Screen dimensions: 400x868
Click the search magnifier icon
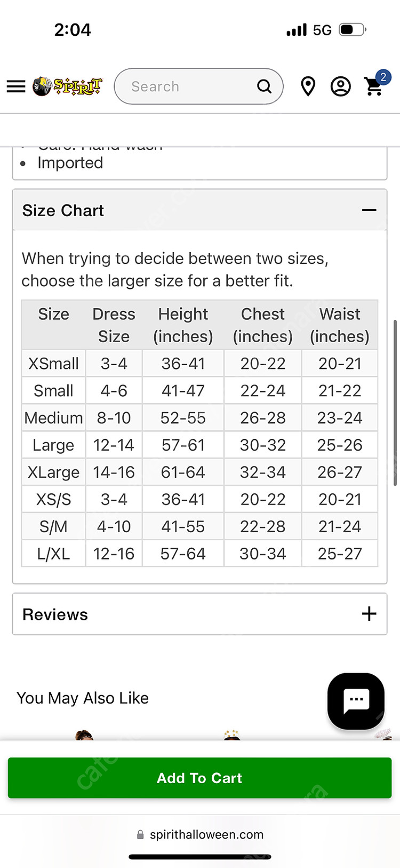coord(265,86)
